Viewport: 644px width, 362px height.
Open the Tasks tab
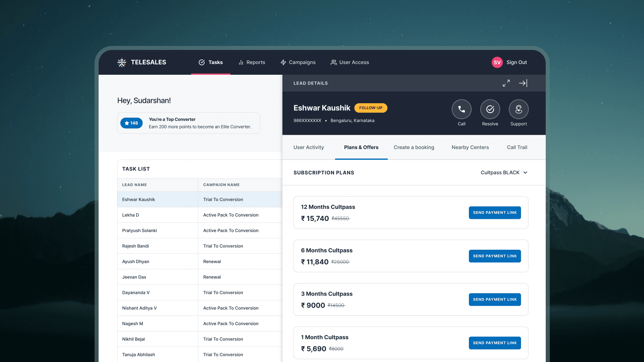[x=211, y=62]
